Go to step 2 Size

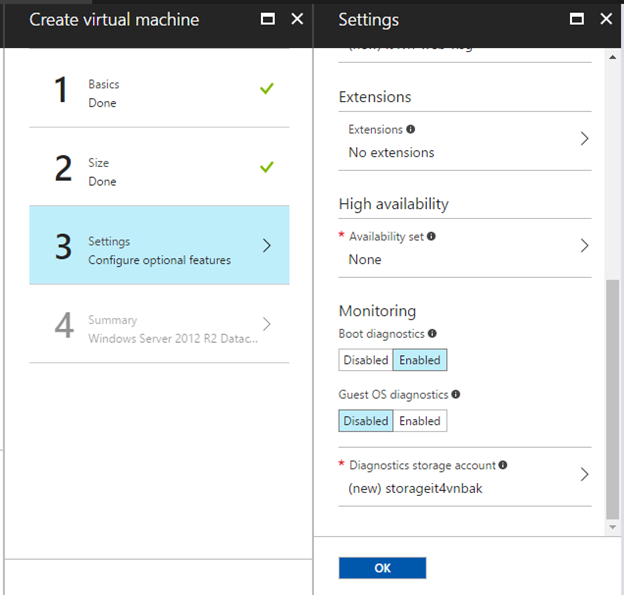coord(160,171)
